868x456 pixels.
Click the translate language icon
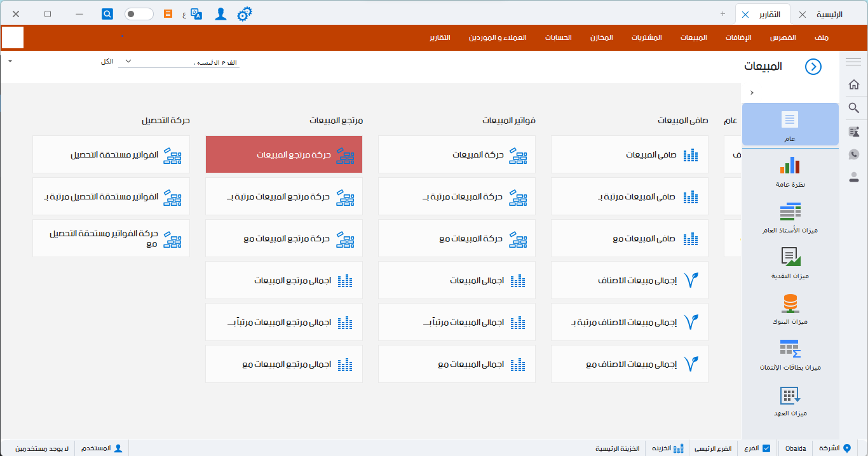click(x=196, y=14)
